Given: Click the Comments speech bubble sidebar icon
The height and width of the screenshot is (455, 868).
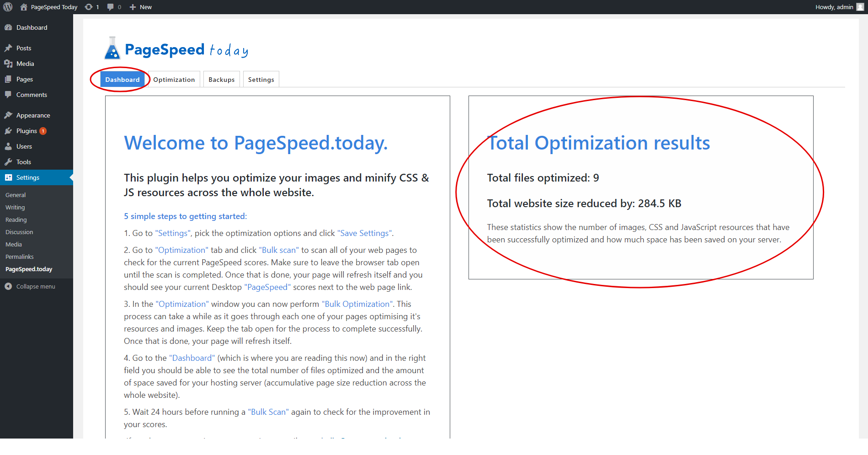Looking at the screenshot, I should coord(8,95).
